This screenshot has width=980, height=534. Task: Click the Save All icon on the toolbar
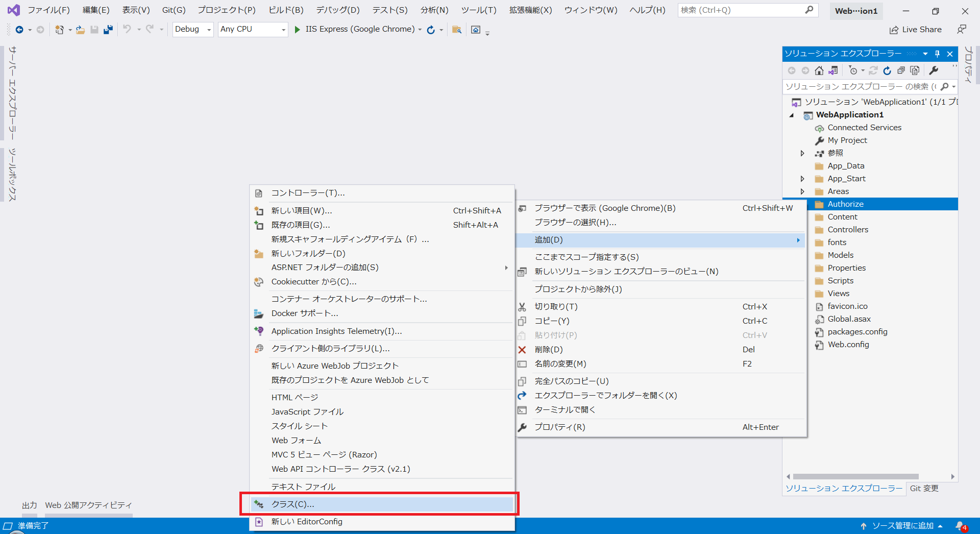pyautogui.click(x=108, y=30)
